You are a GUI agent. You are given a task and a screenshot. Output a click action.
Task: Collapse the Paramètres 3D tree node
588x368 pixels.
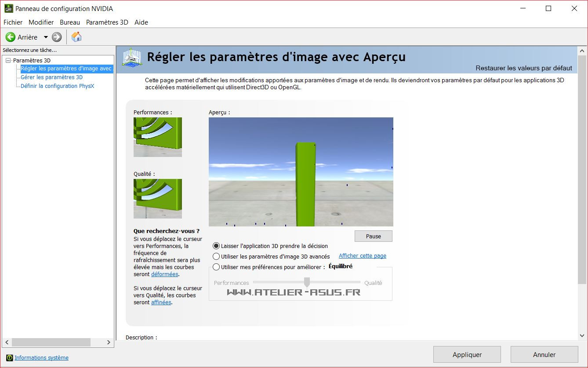[8, 60]
